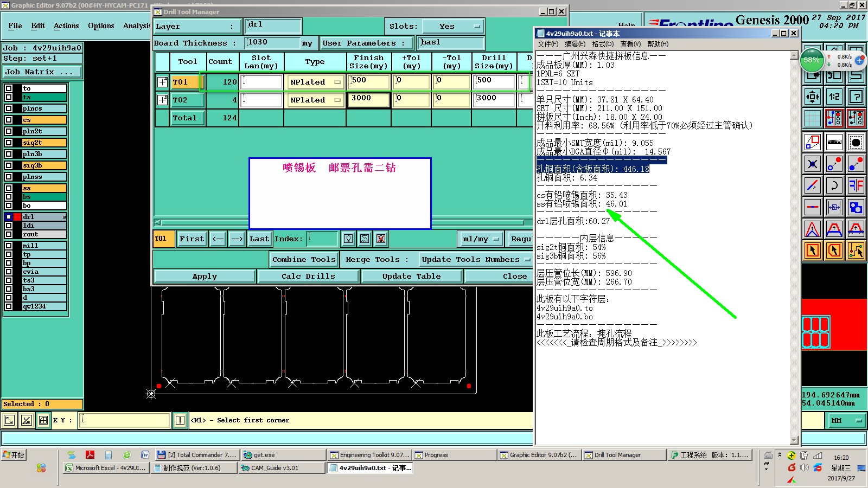This screenshot has width=868, height=488.
Task: Click the blue overlapping shapes icon
Action: [856, 207]
